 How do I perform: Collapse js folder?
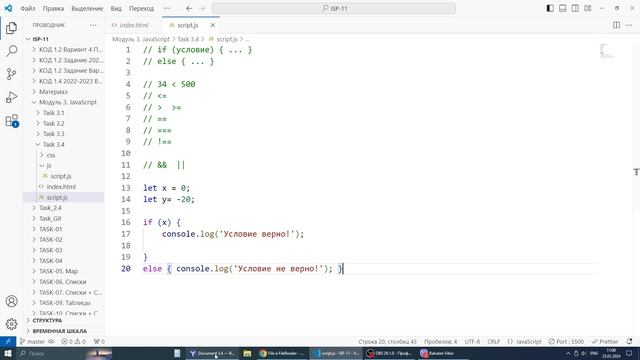tap(64, 165)
